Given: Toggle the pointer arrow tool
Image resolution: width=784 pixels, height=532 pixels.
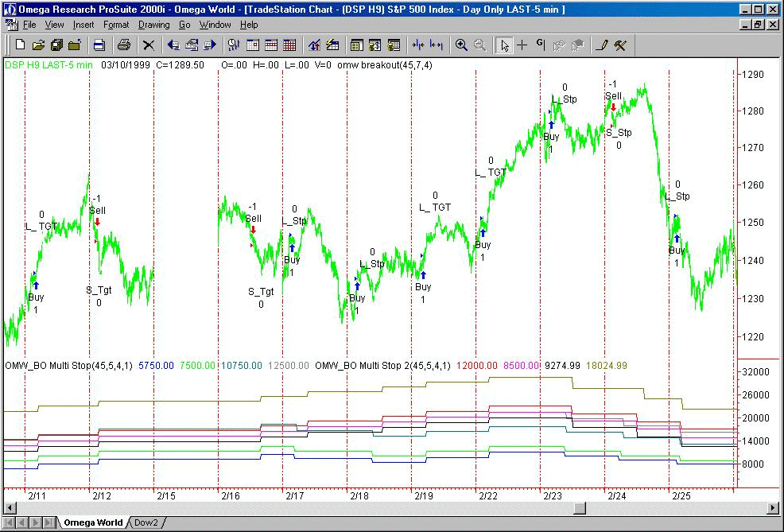Looking at the screenshot, I should coord(503,45).
